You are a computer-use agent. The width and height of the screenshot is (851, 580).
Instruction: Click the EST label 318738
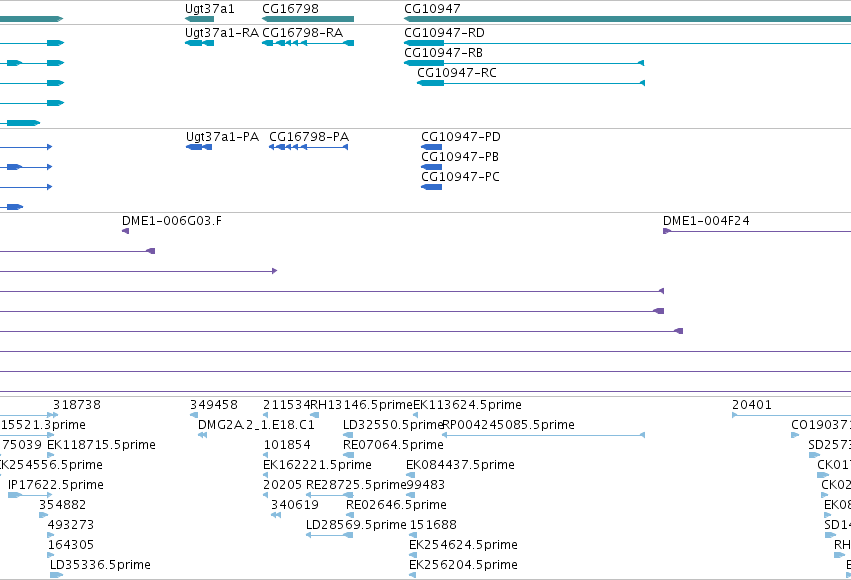pyautogui.click(x=77, y=405)
